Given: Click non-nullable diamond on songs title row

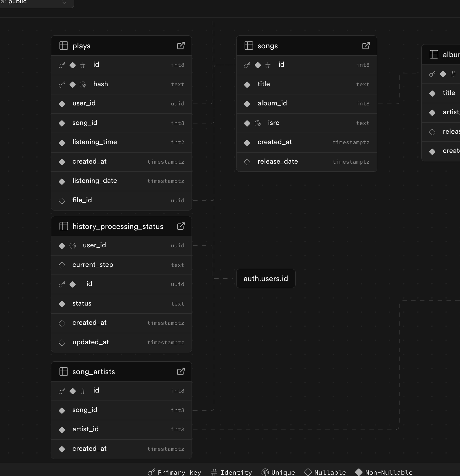Looking at the screenshot, I should tap(247, 85).
